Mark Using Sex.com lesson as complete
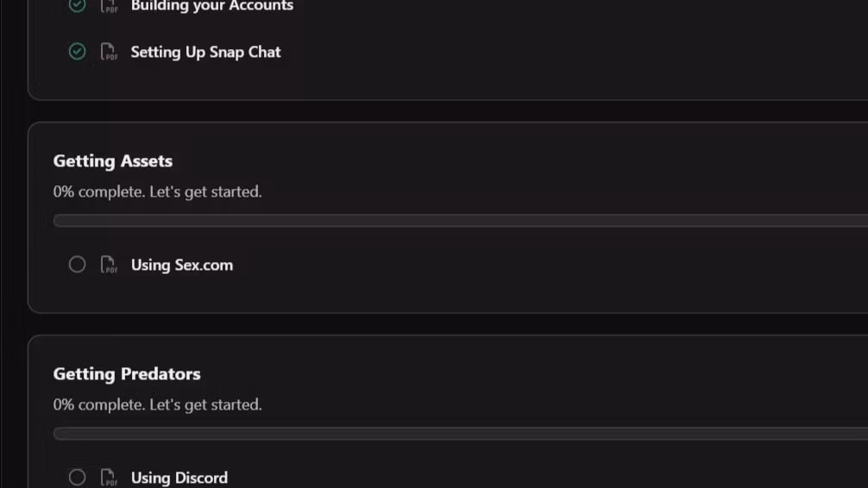 pyautogui.click(x=77, y=265)
